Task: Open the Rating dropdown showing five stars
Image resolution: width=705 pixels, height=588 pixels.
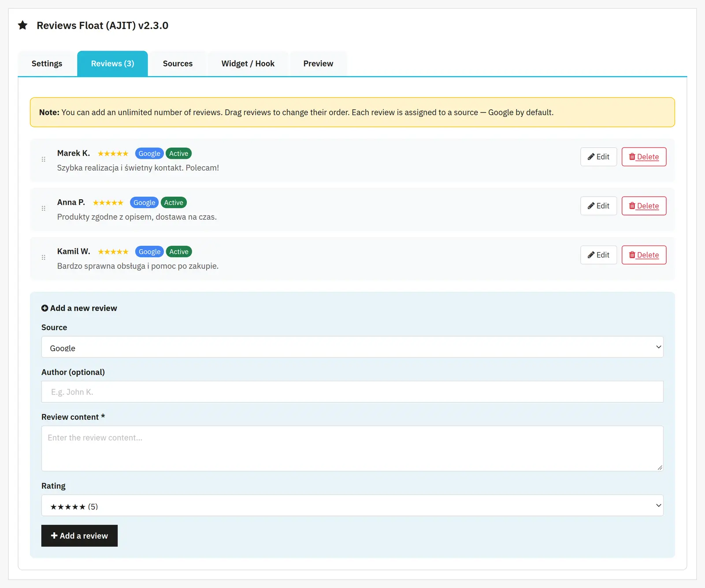Action: pos(352,505)
